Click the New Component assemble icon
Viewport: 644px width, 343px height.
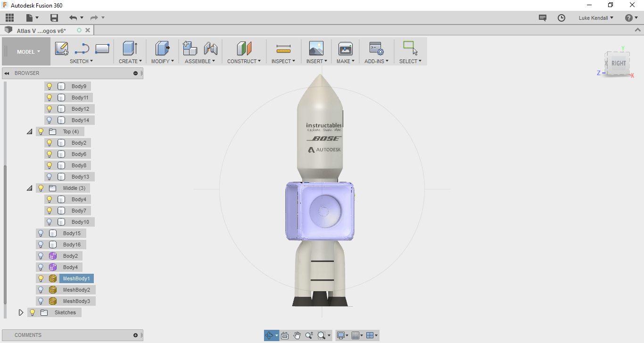pos(190,49)
